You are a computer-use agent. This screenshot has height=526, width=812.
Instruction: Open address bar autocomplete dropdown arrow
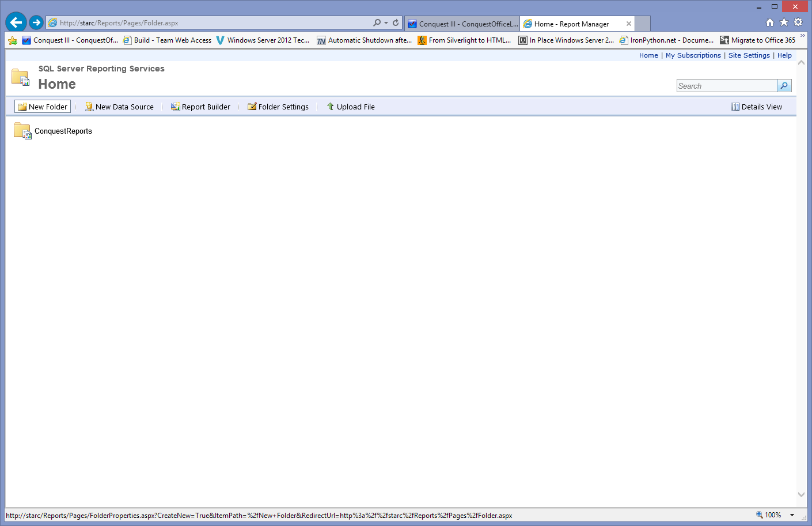(x=386, y=23)
